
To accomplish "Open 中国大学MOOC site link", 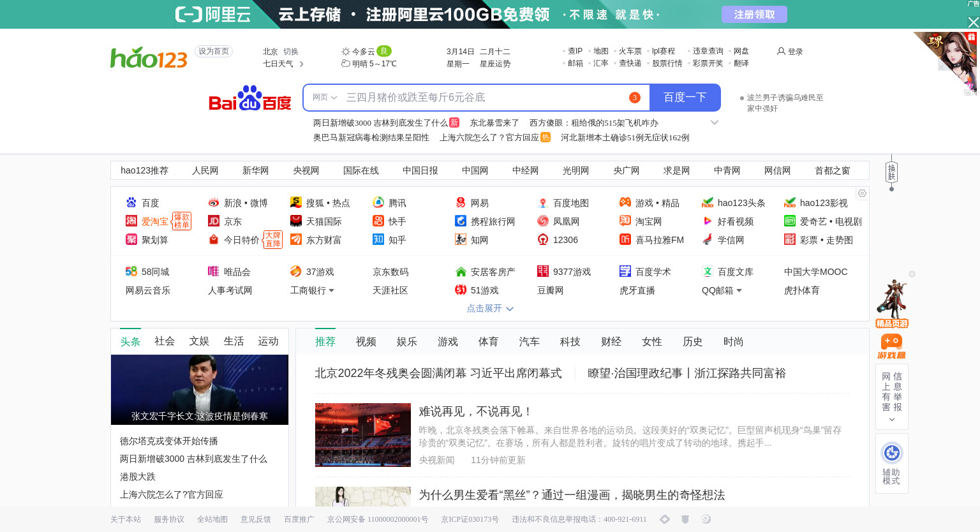I will pyautogui.click(x=816, y=272).
